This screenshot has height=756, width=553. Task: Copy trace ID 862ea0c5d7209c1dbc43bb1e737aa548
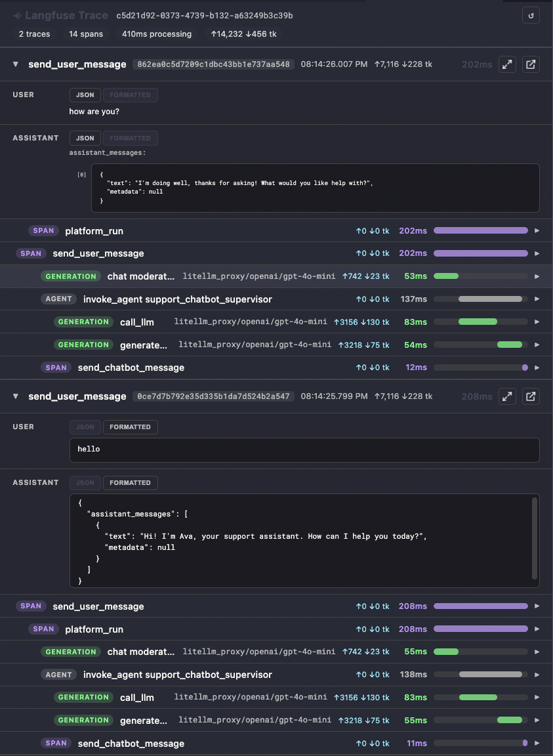click(213, 64)
